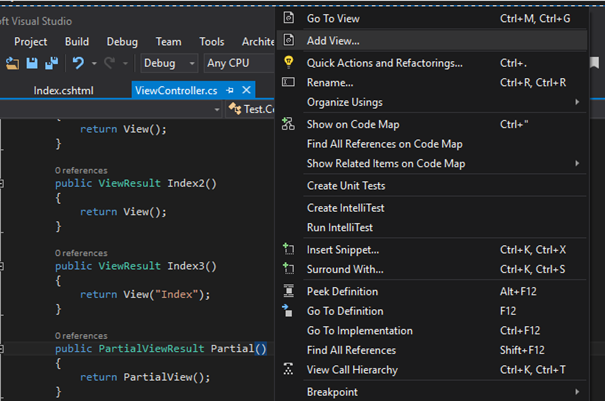
Task: Click the bookmark icon at right edge
Action: click(594, 63)
